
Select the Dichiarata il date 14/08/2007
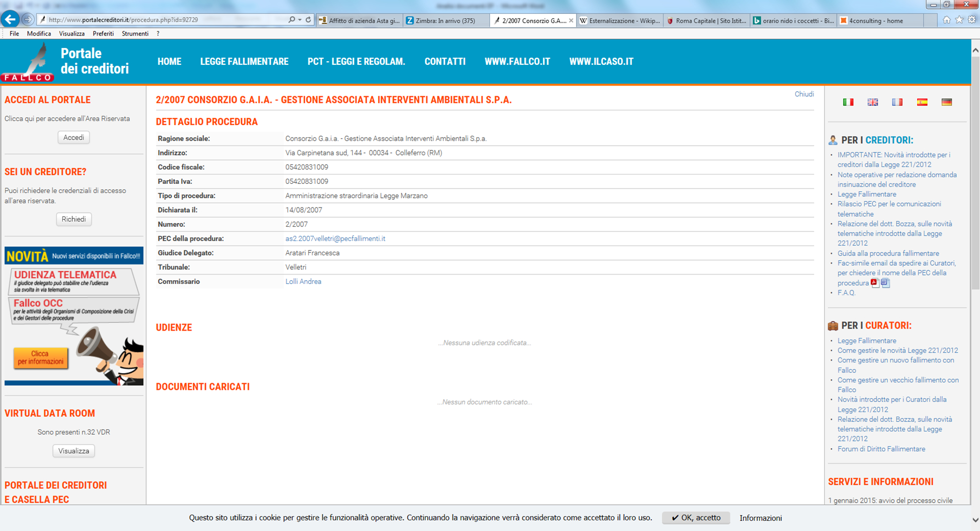coord(304,210)
